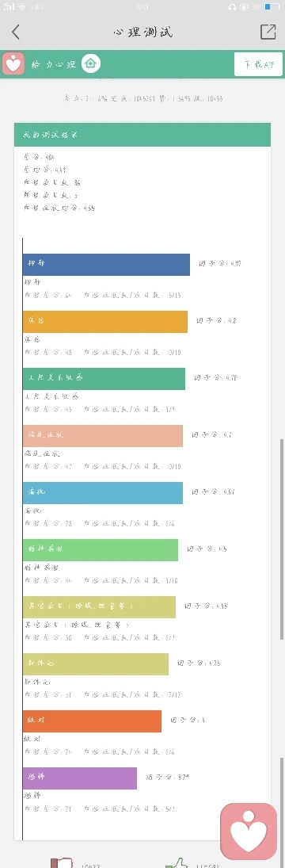Select the dark orange ninth result bar
This screenshot has width=285, height=868.
tap(93, 721)
